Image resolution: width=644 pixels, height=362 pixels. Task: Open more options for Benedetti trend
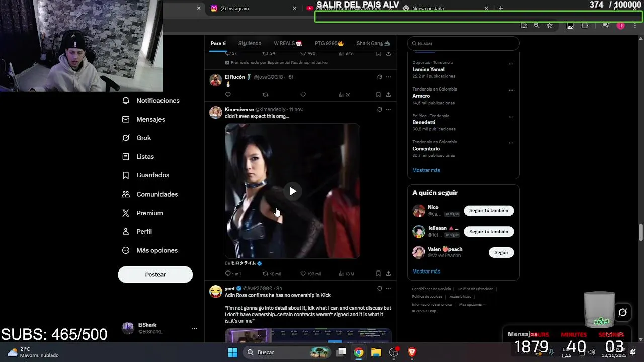[511, 117]
